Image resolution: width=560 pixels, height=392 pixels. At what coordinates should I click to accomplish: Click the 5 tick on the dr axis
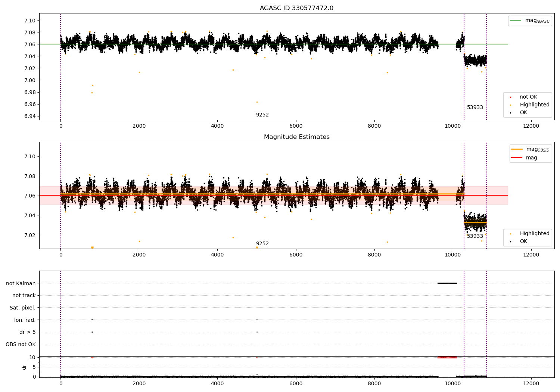34,367
